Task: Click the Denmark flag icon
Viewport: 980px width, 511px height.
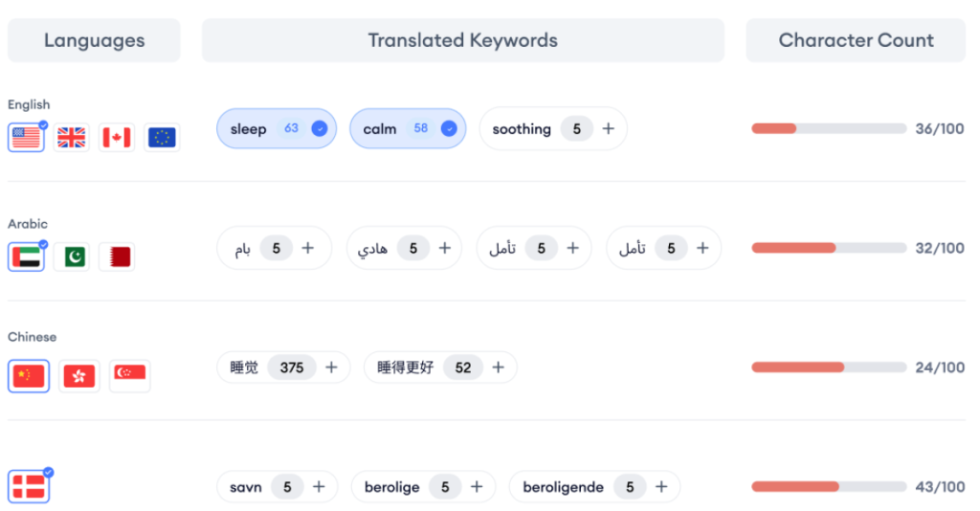Action: pos(27,487)
